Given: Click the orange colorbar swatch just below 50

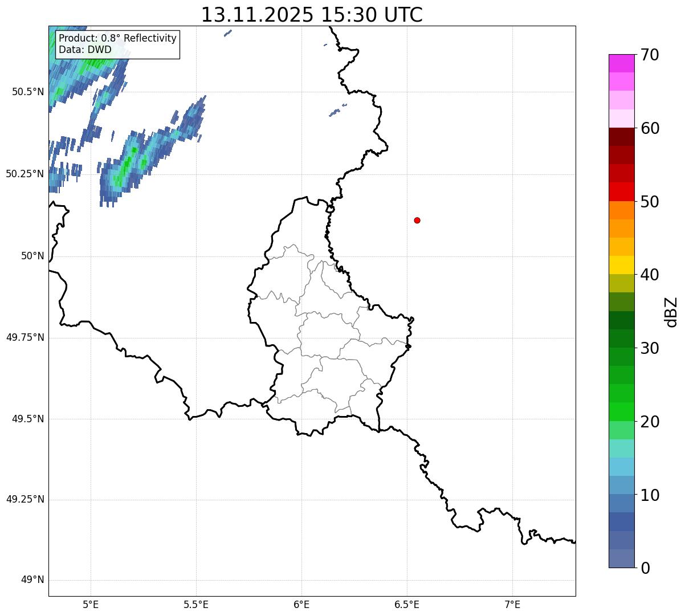Looking at the screenshot, I should pyautogui.click(x=621, y=210).
